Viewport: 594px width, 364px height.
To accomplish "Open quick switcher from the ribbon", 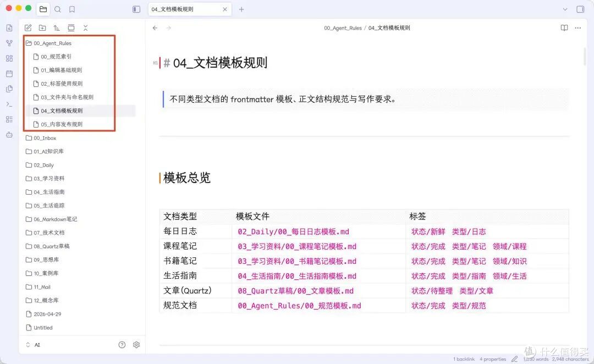I will coord(9,28).
